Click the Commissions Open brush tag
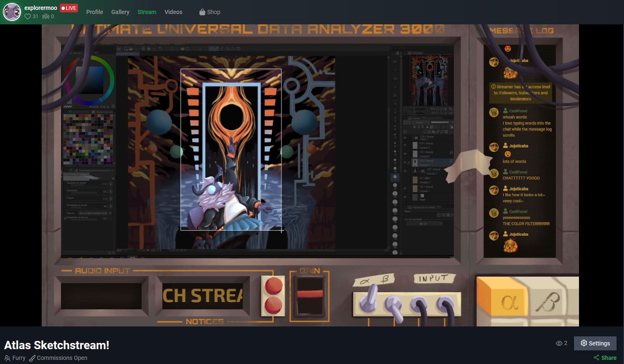 point(58,358)
